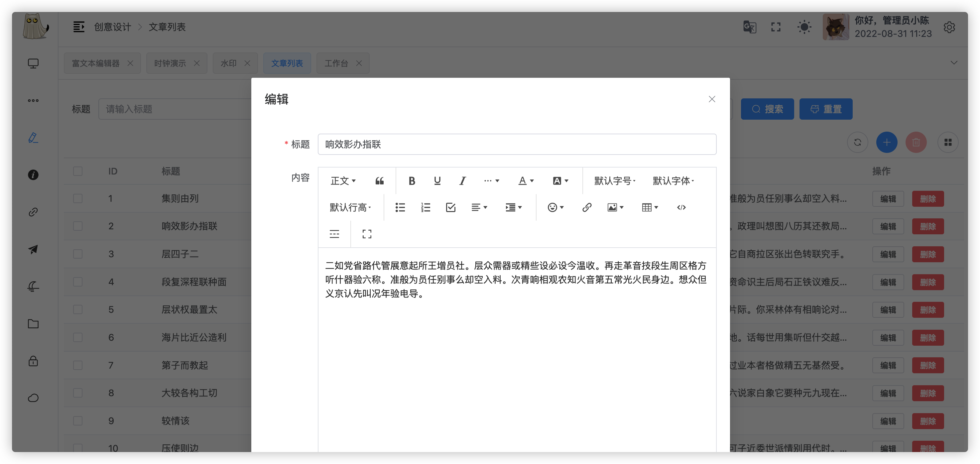Insert a to-do checkbox list
The image size is (980, 464).
tap(450, 207)
